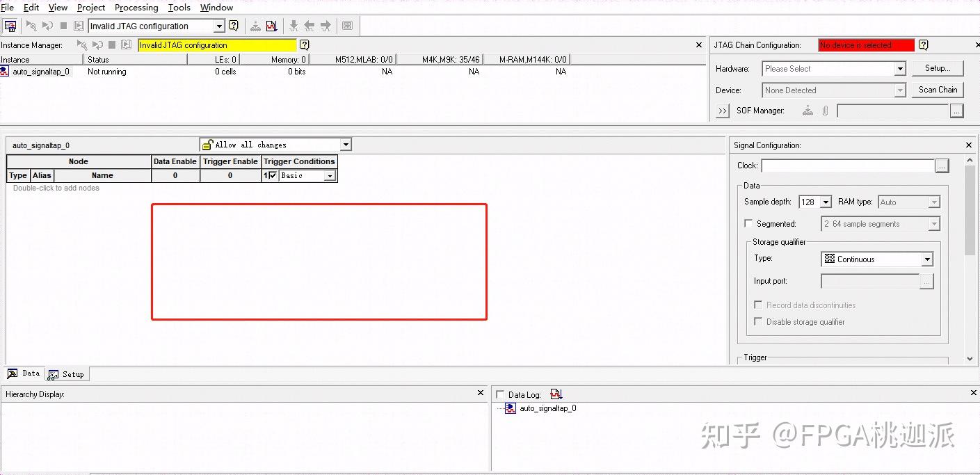Open the Hardware dropdown showing Please Select
This screenshot has height=475, width=980.
833,69
